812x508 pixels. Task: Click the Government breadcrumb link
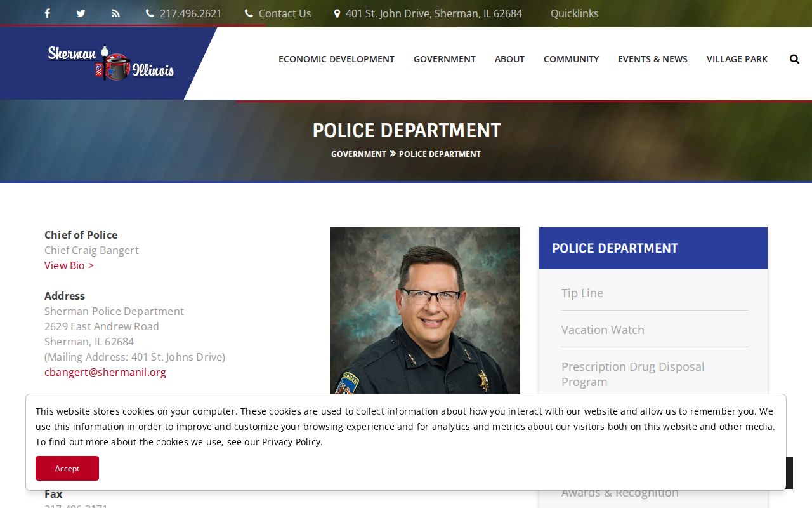pyautogui.click(x=358, y=154)
